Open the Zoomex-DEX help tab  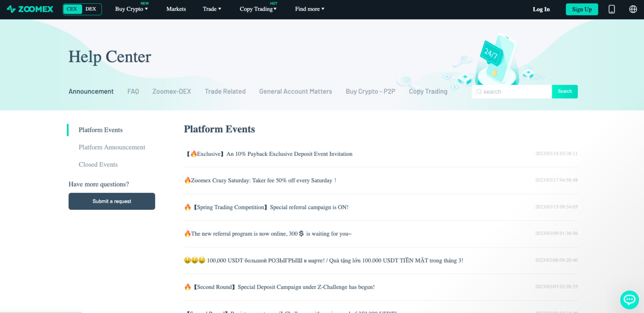pos(171,91)
